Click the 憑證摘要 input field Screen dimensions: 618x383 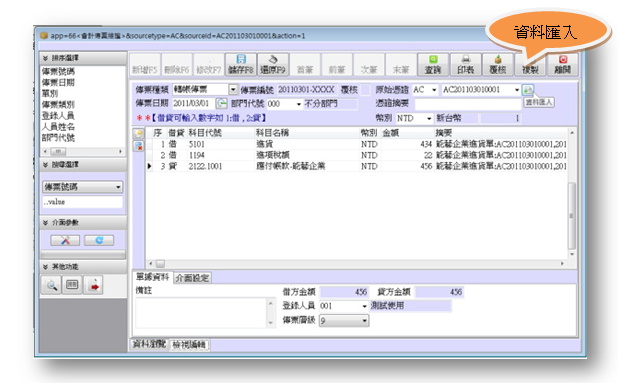(468, 104)
